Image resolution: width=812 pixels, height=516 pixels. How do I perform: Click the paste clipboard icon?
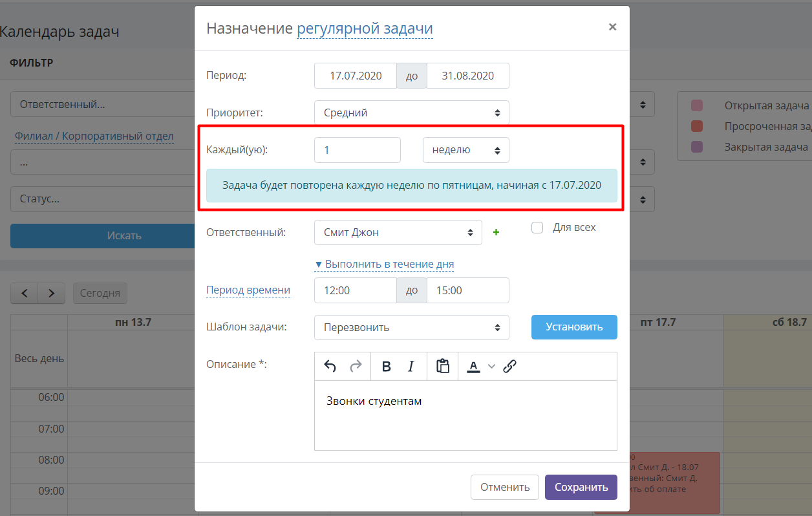tap(443, 366)
